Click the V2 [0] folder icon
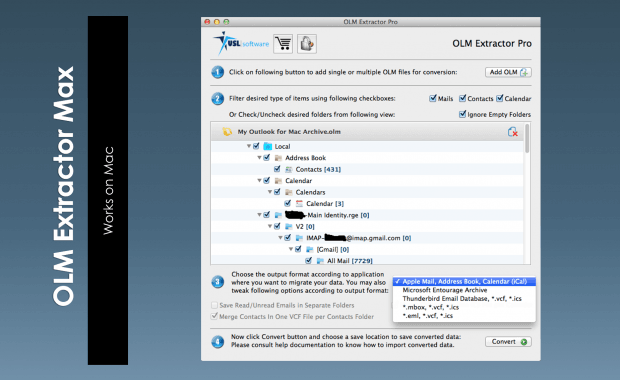The height and width of the screenshot is (380, 620). (x=289, y=227)
